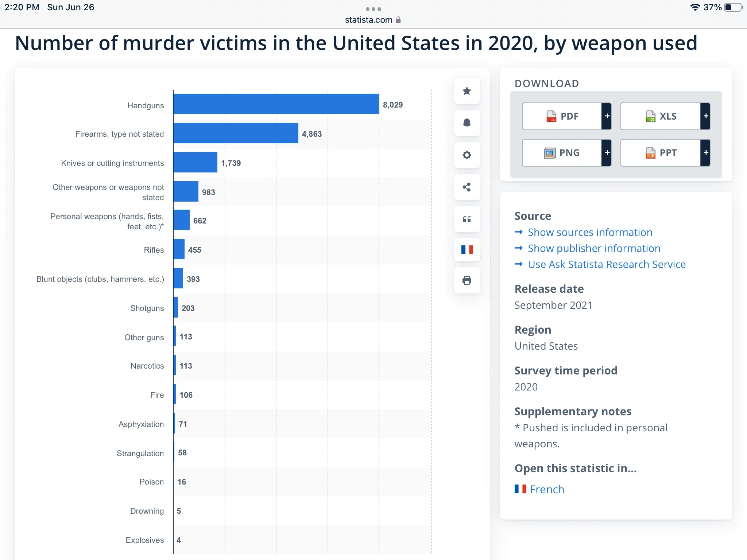Open Use Ask Statista Research Service link
Image resolution: width=747 pixels, height=560 pixels.
607,264
